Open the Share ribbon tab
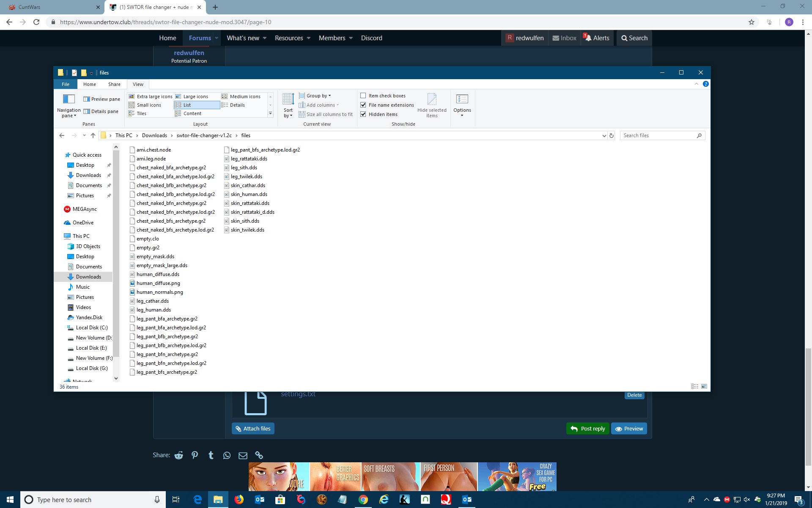 pyautogui.click(x=114, y=84)
